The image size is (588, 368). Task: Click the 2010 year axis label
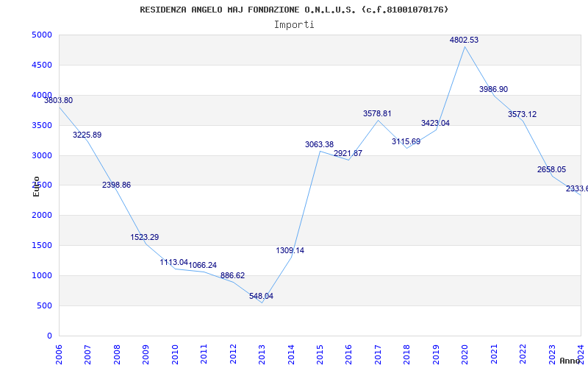click(x=175, y=355)
